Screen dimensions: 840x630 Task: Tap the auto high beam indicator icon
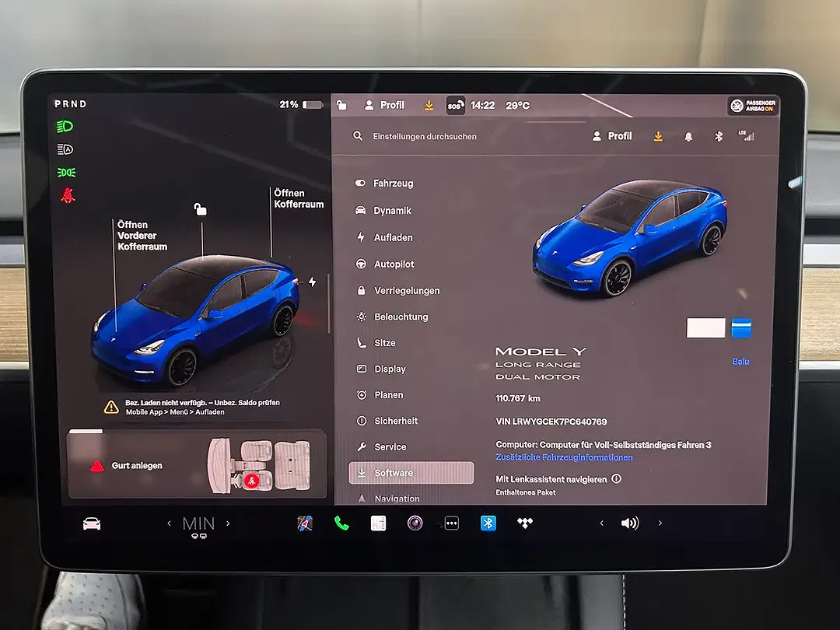[x=65, y=149]
